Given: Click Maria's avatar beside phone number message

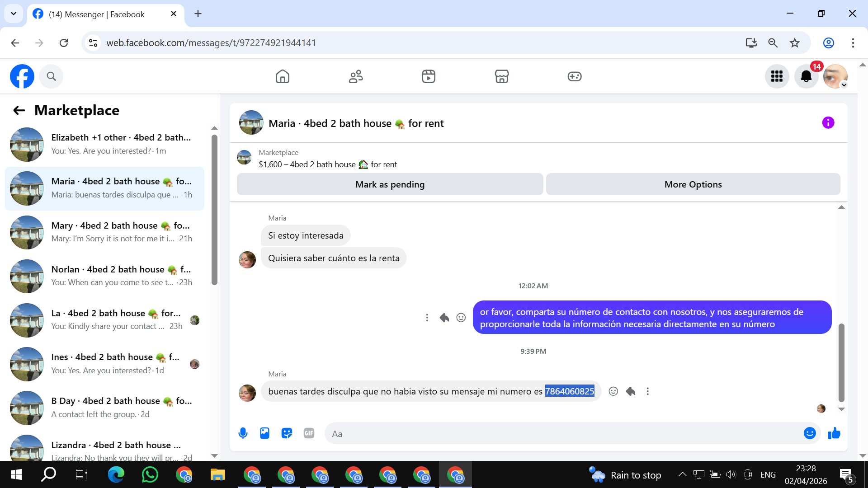Looking at the screenshot, I should (247, 393).
